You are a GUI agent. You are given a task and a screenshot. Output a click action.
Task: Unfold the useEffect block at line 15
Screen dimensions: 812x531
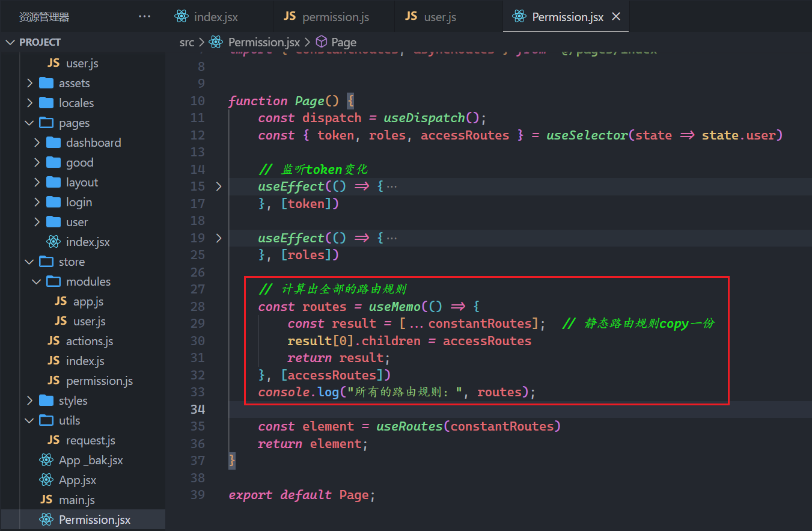tap(219, 186)
